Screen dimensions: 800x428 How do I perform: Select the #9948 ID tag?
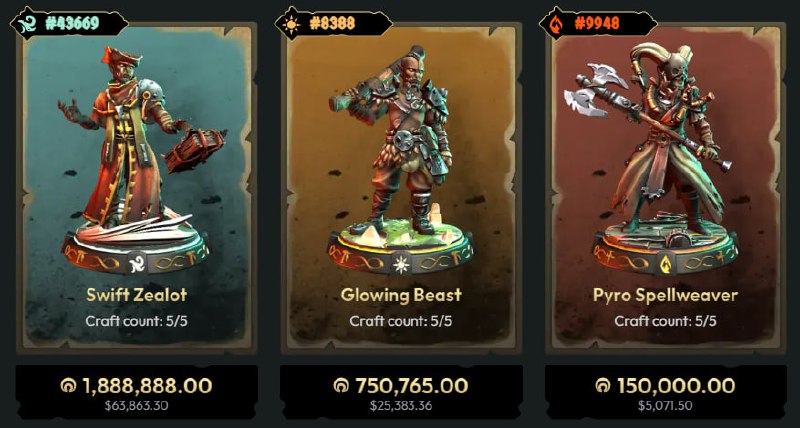pos(597,23)
